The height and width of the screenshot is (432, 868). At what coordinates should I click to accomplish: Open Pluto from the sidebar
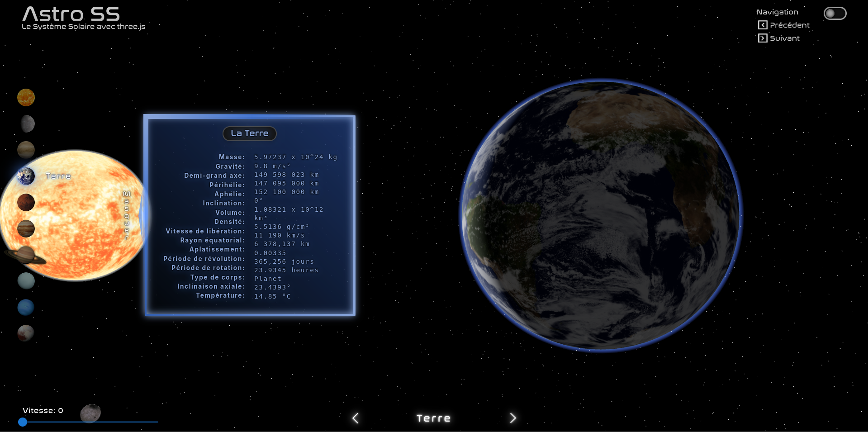point(26,333)
